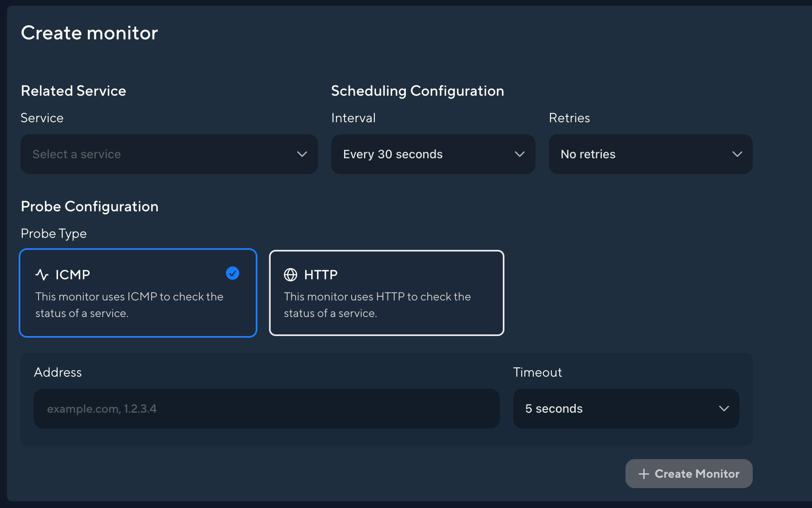The height and width of the screenshot is (508, 812).
Task: Click the "Create monitor" page heading
Action: [90, 33]
